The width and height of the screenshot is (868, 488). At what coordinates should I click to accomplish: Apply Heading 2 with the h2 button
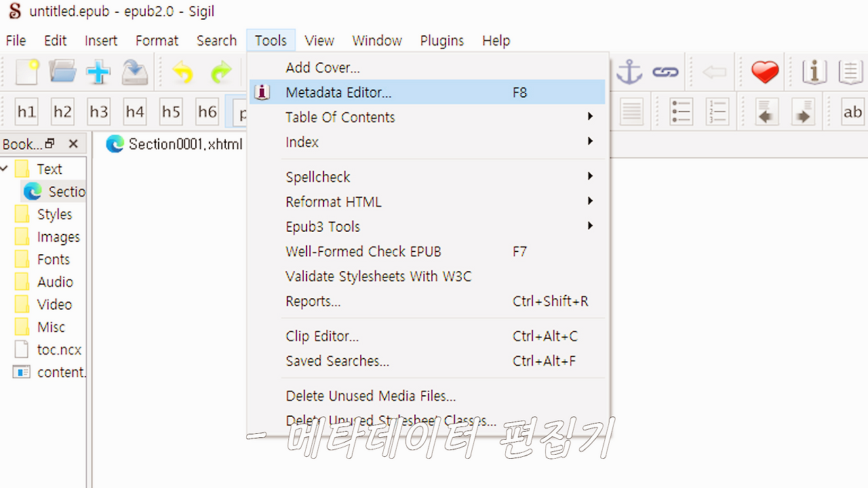[62, 112]
